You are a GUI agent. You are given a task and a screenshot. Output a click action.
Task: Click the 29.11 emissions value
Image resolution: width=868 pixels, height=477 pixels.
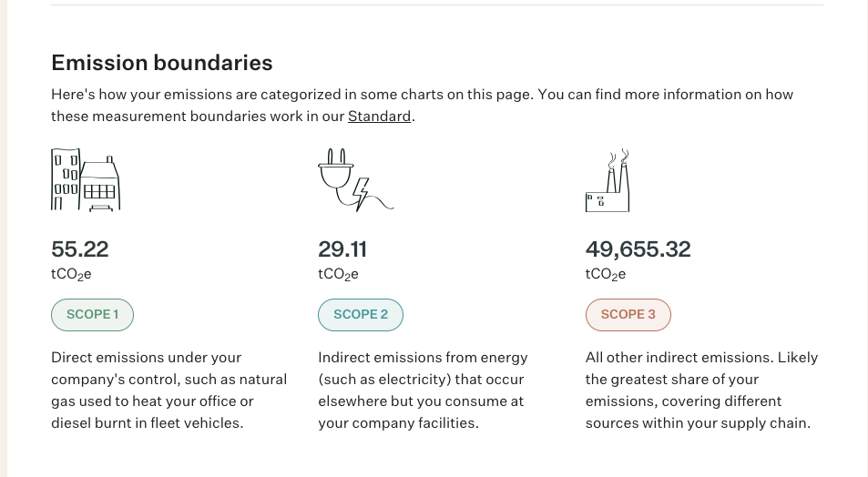pos(342,249)
